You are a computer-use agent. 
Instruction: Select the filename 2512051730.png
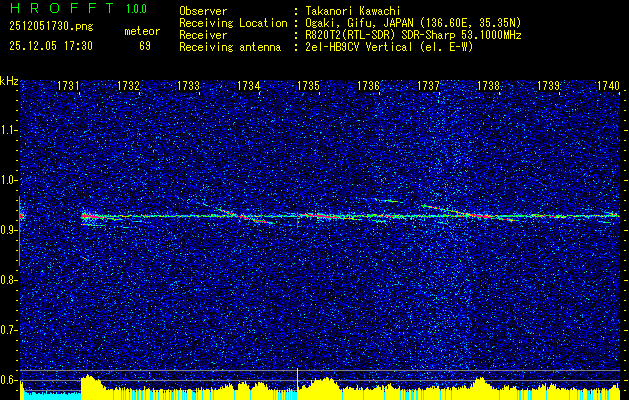pos(51,26)
